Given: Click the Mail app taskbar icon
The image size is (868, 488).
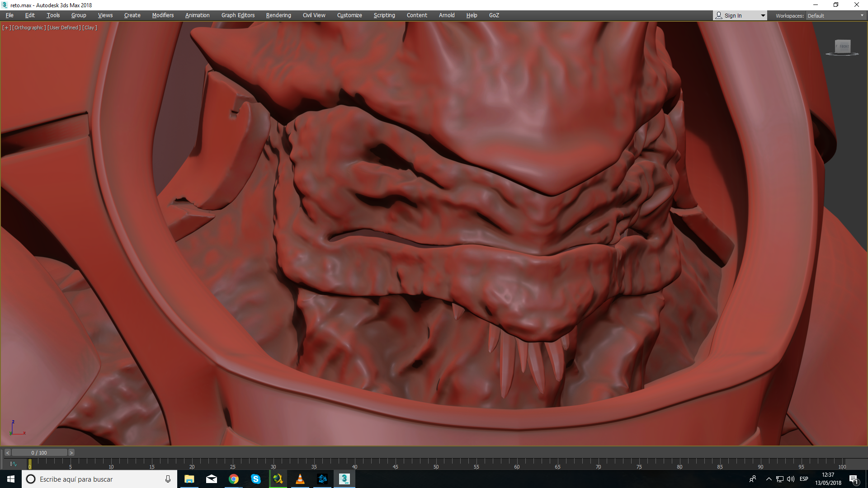Looking at the screenshot, I should tap(211, 479).
